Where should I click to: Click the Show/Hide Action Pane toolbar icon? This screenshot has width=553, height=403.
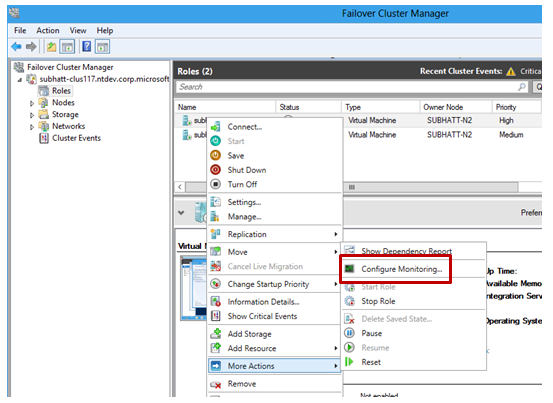coord(103,47)
